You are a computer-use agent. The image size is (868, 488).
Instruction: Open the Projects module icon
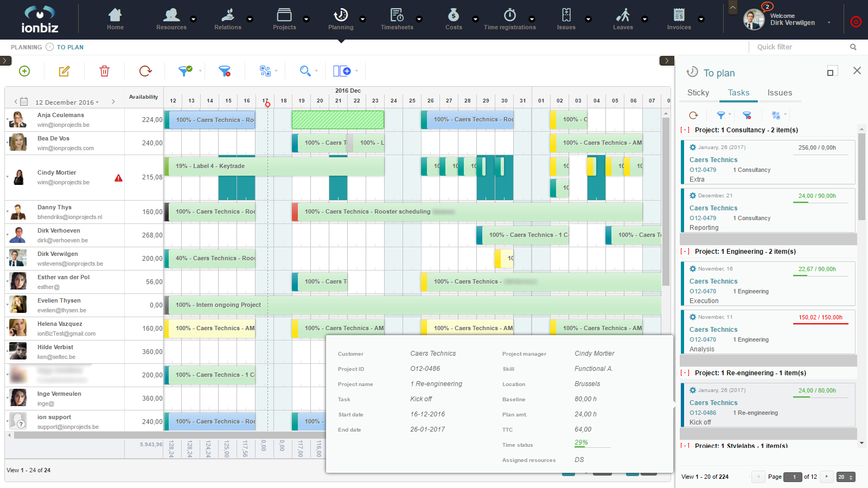point(284,15)
